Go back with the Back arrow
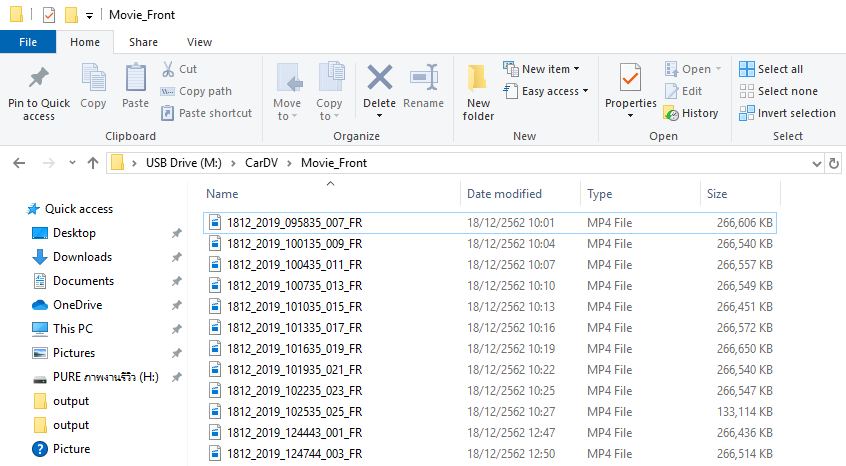The image size is (846, 466). [19, 163]
